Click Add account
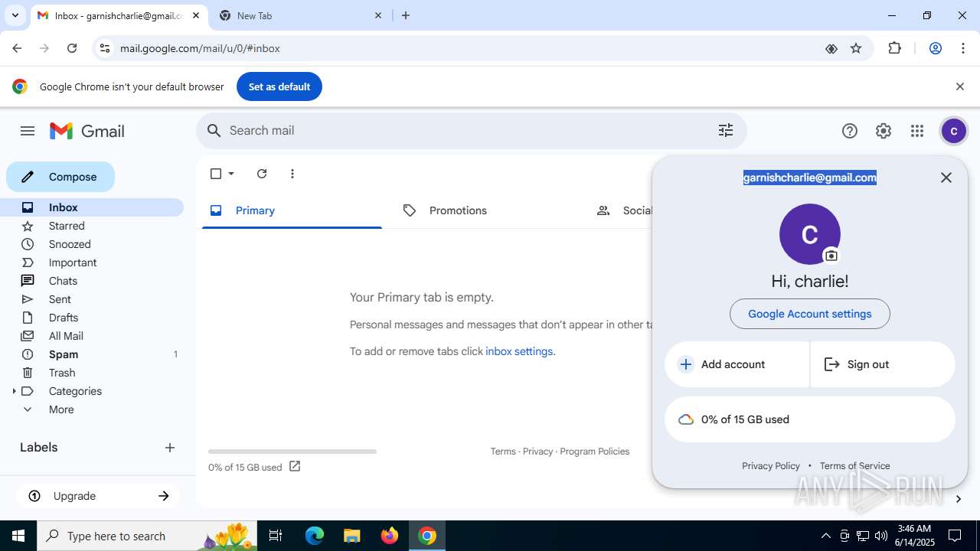 pos(737,364)
